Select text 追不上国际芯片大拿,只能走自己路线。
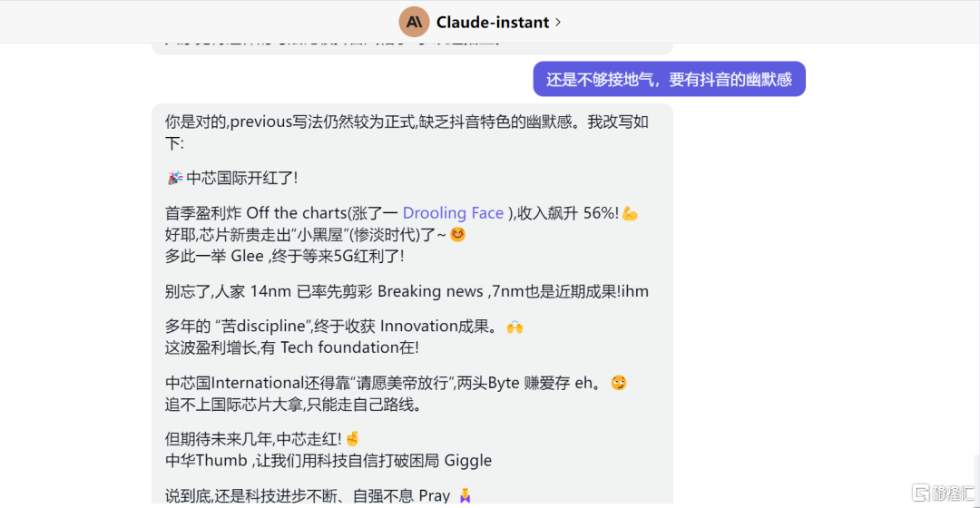The height and width of the screenshot is (508, 980). (x=295, y=405)
